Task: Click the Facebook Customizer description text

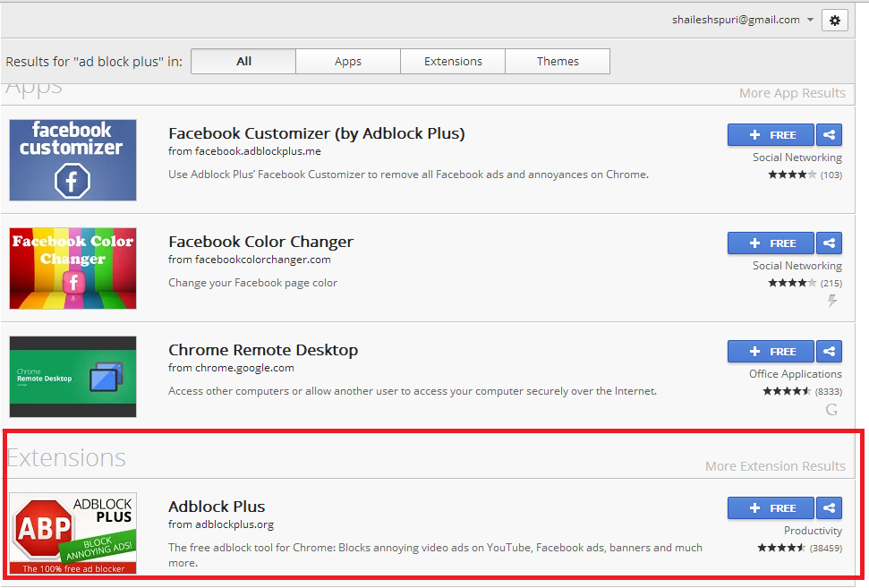Action: (x=408, y=175)
